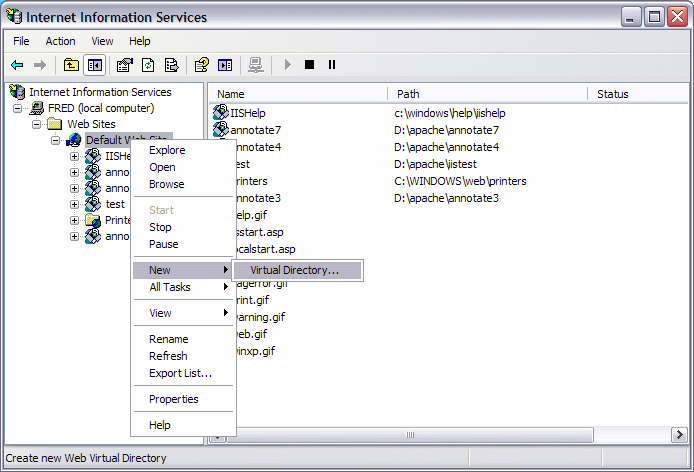Viewport: 694px width, 472px height.
Task: Start the site with play button
Action: coord(288,65)
